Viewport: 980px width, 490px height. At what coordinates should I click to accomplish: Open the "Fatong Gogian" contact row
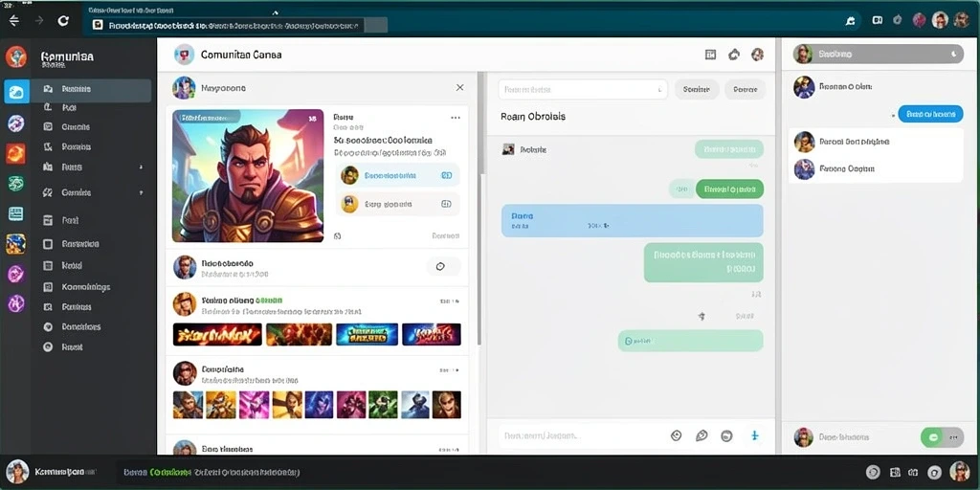coord(876,168)
